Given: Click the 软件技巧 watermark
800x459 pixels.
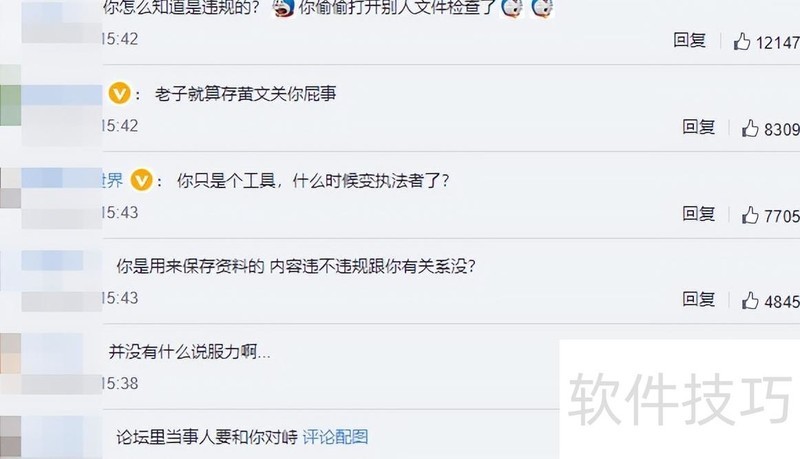Looking at the screenshot, I should click(x=680, y=398).
